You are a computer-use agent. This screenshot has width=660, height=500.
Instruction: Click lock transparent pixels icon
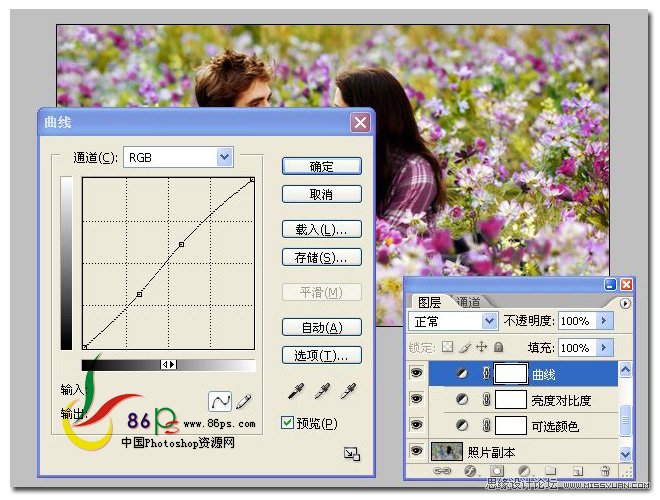(x=447, y=347)
